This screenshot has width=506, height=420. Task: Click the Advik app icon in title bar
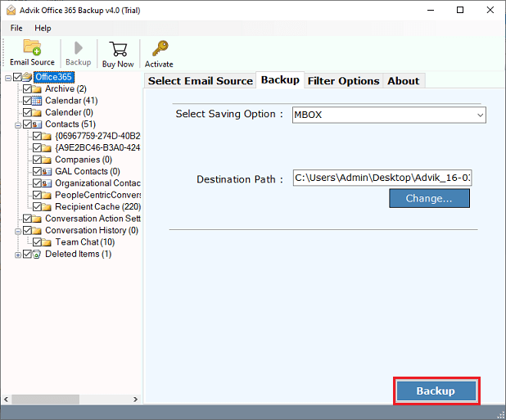point(11,11)
